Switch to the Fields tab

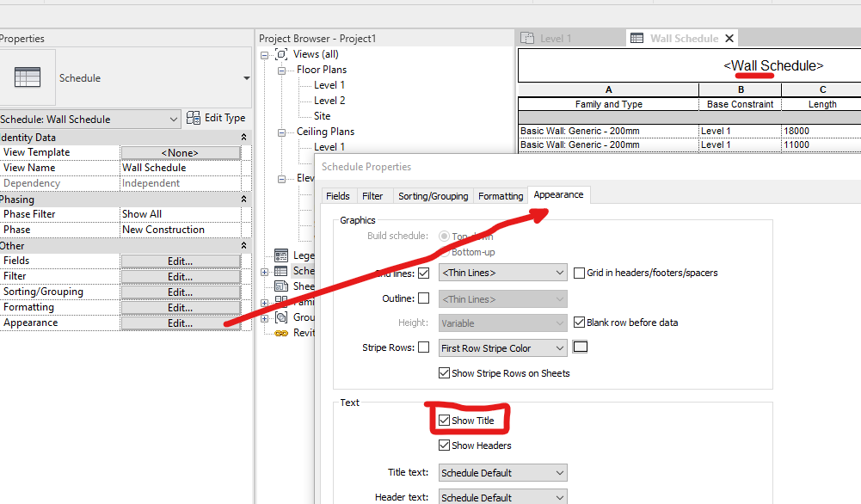pos(338,196)
